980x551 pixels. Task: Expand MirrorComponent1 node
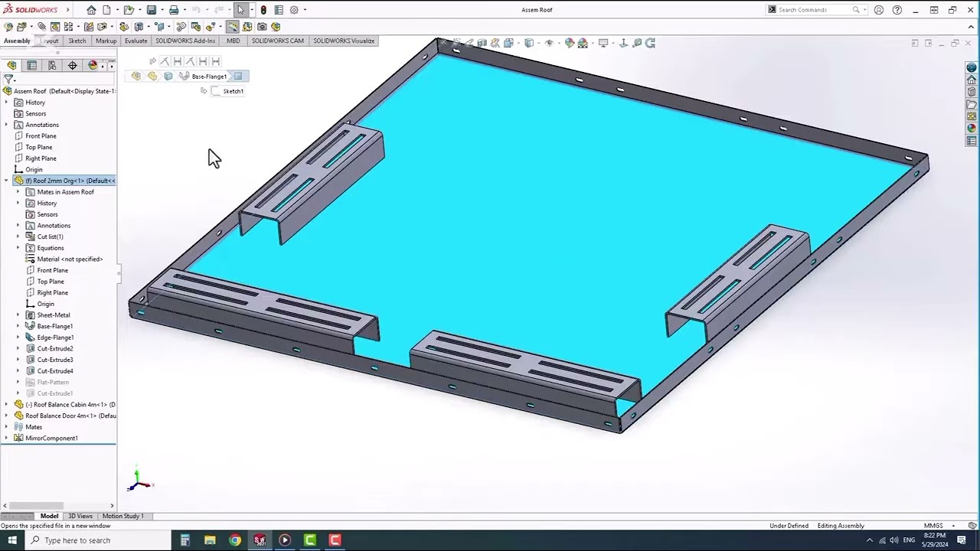[x=7, y=439]
